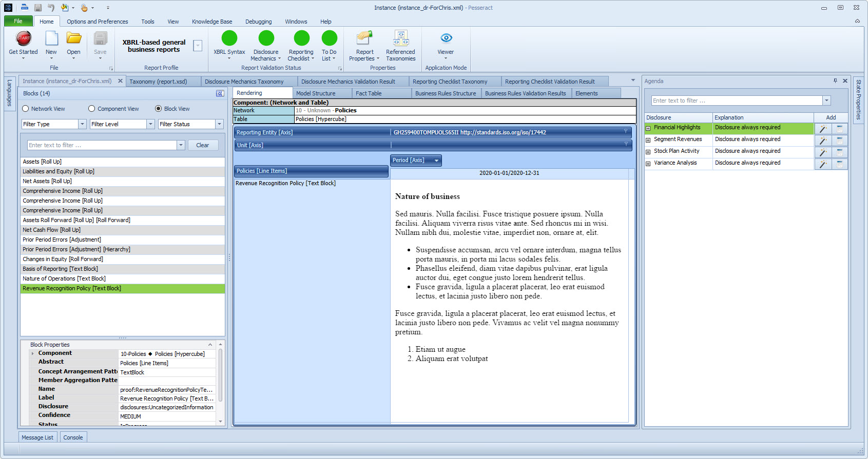The height and width of the screenshot is (459, 868).
Task: Open the Viewer application mode
Action: pos(446,44)
